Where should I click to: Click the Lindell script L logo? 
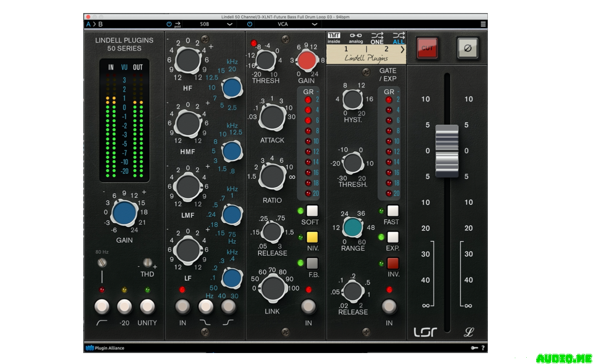(468, 332)
